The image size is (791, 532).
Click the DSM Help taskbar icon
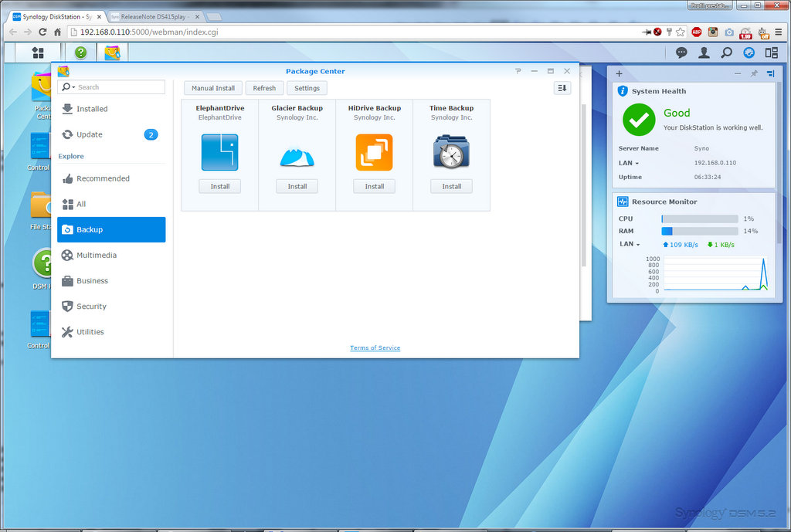pos(80,53)
